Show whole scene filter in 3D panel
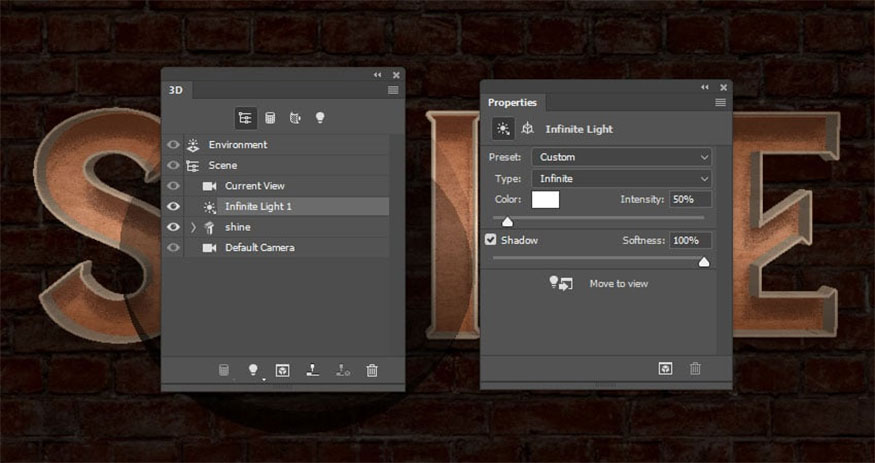 pos(245,118)
